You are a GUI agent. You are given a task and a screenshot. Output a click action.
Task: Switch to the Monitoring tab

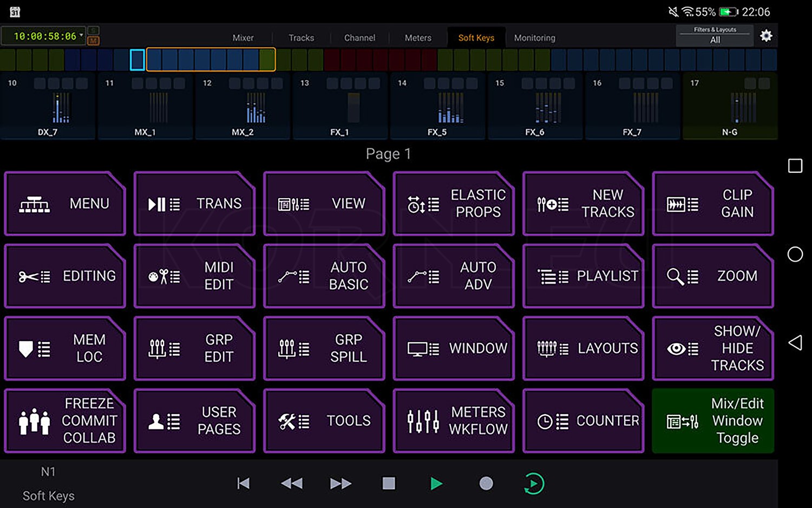[x=534, y=37]
